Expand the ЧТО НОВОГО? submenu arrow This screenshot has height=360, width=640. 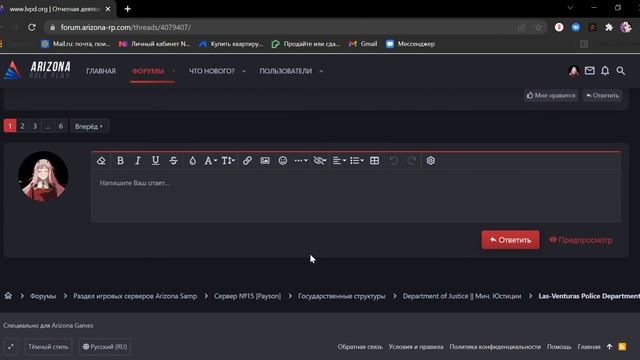(x=244, y=71)
